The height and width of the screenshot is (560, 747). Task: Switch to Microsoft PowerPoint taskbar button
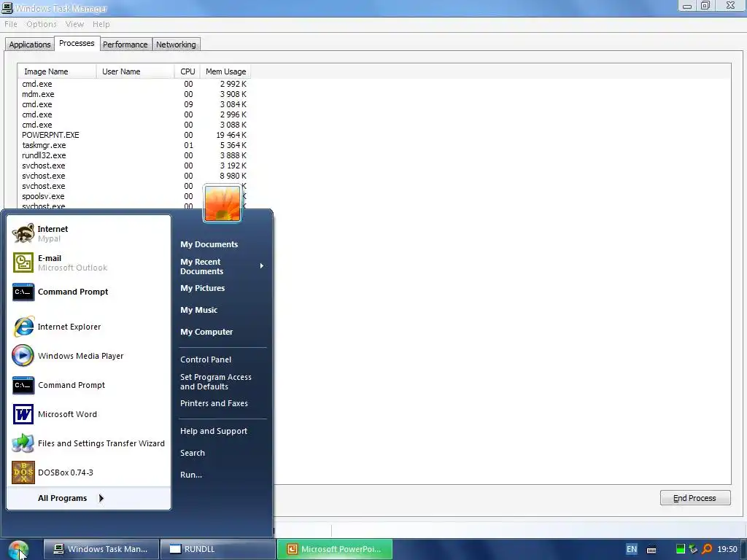coord(334,549)
